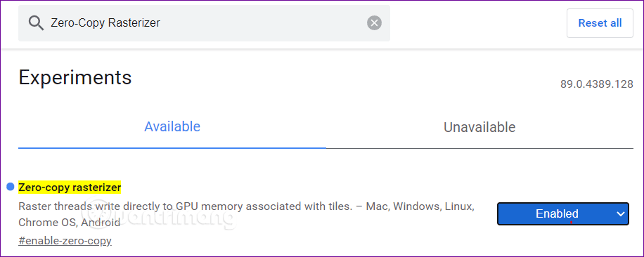Switch to the Available tab
This screenshot has height=257, width=644.
coord(172,126)
